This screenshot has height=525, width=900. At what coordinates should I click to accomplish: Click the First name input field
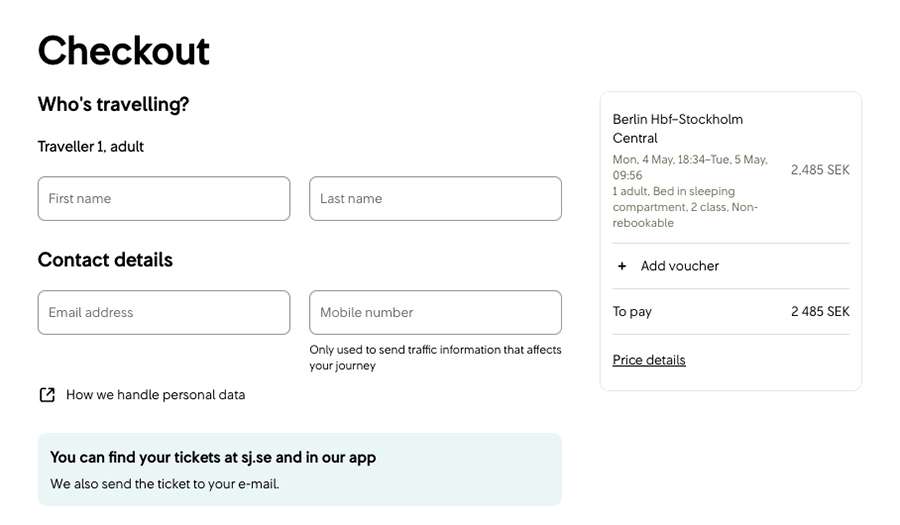pyautogui.click(x=164, y=199)
